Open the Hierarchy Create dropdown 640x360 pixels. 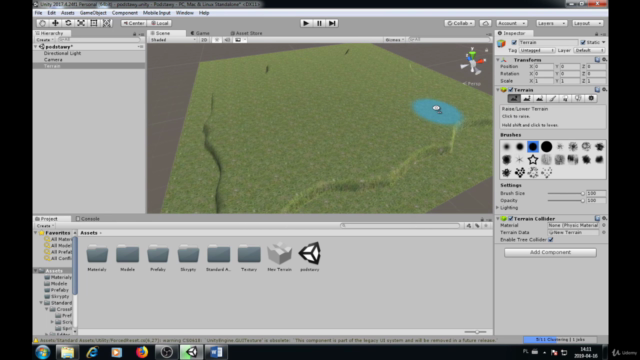[x=44, y=40]
